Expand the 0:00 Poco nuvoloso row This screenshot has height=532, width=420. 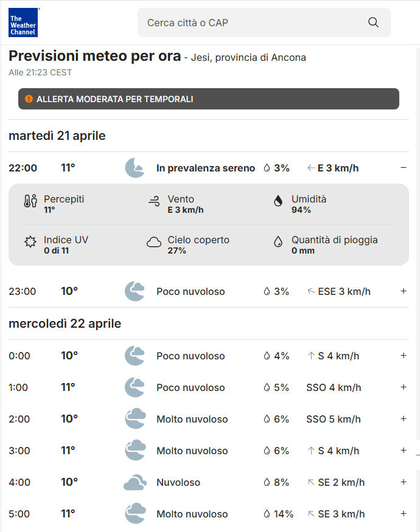click(x=403, y=356)
